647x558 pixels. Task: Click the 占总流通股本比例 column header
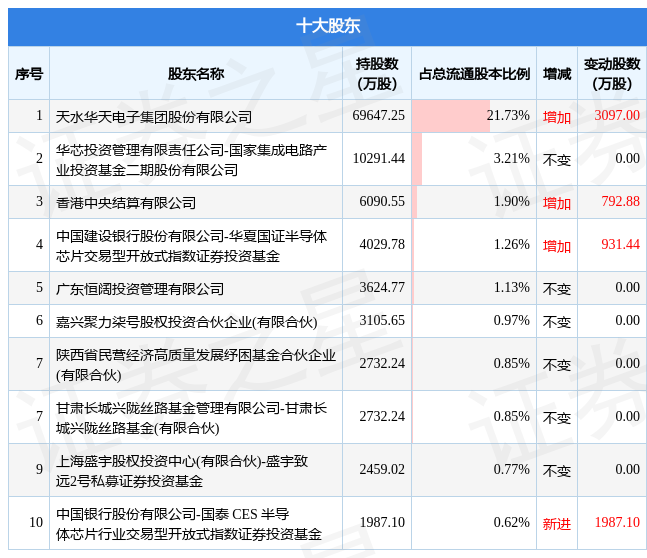click(x=474, y=74)
